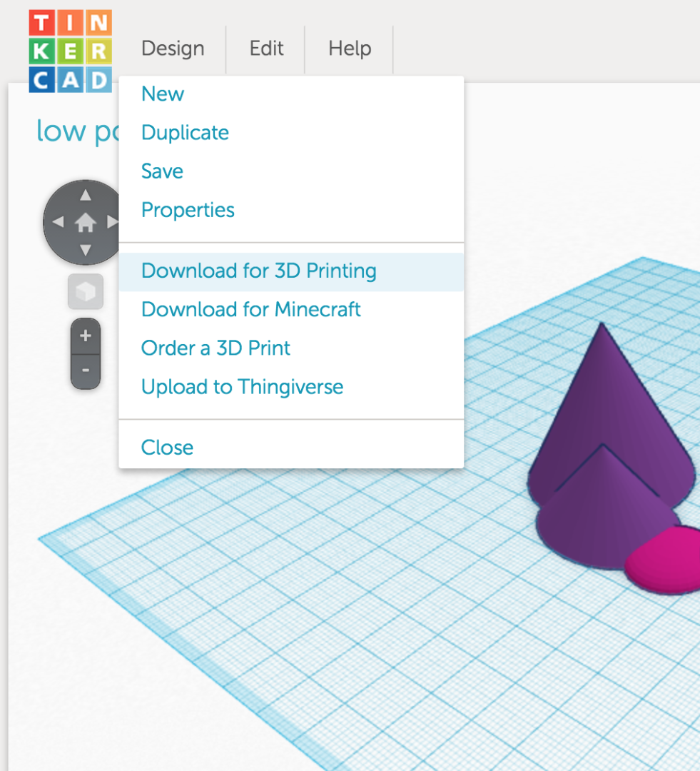
Task: Open Properties from Design menu
Action: tap(291, 210)
